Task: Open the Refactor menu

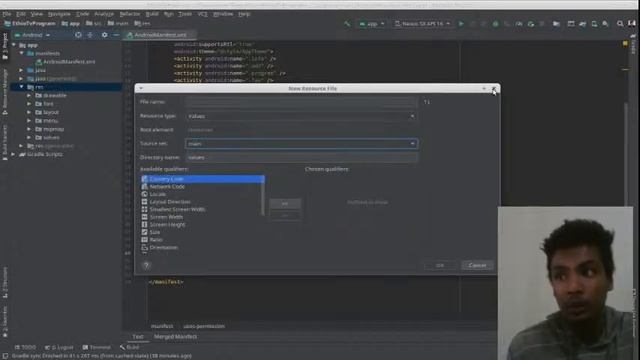Action: tap(130, 14)
